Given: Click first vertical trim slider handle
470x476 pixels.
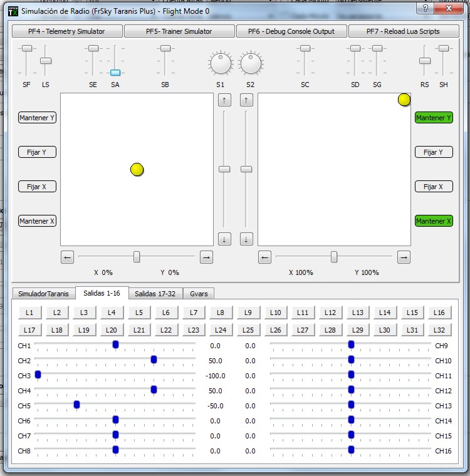Looking at the screenshot, I should (x=224, y=169).
